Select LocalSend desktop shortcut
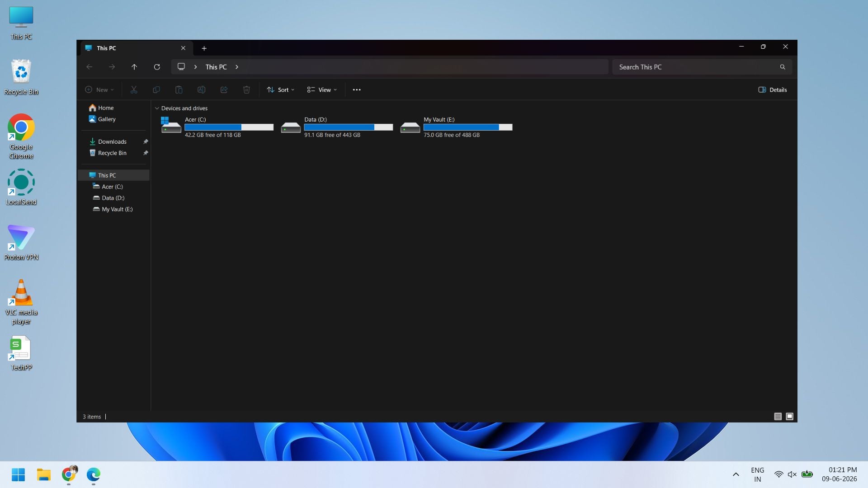This screenshot has width=868, height=488. pyautogui.click(x=21, y=187)
